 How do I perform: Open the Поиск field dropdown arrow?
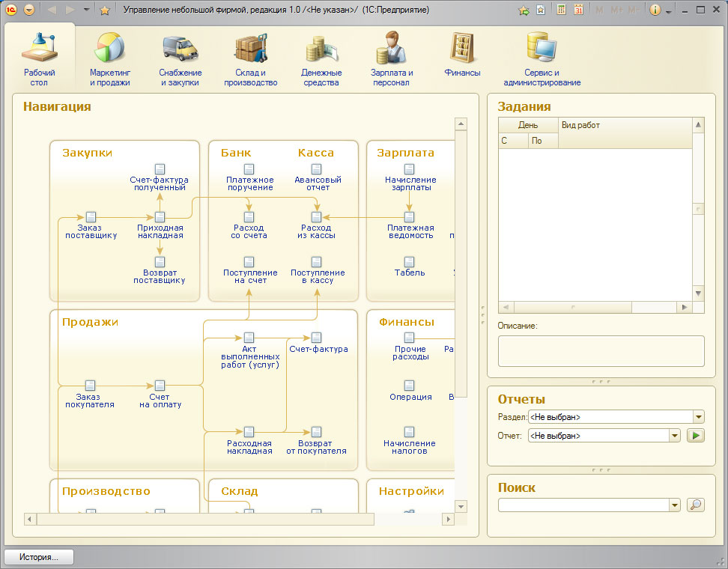pos(675,505)
